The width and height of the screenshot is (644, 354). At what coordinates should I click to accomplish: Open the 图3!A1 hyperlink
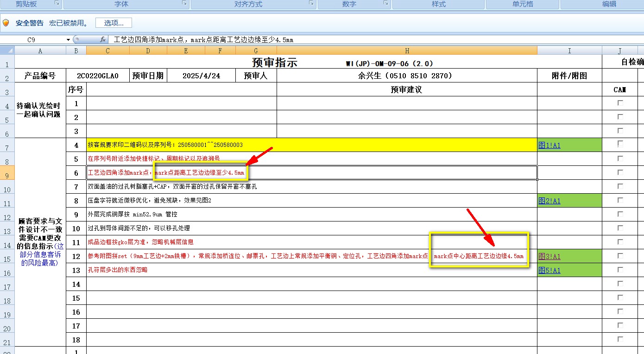coord(549,256)
